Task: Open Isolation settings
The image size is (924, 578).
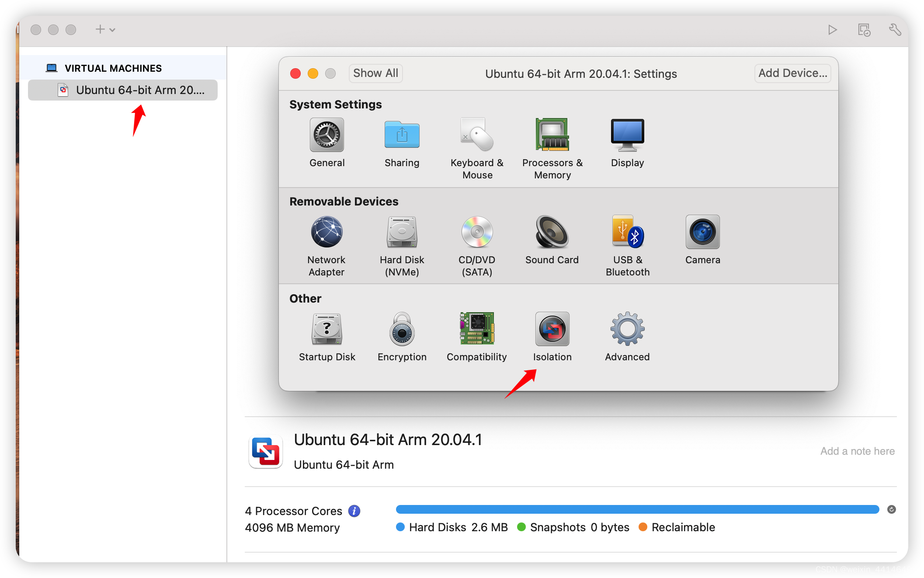Action: [x=552, y=337]
